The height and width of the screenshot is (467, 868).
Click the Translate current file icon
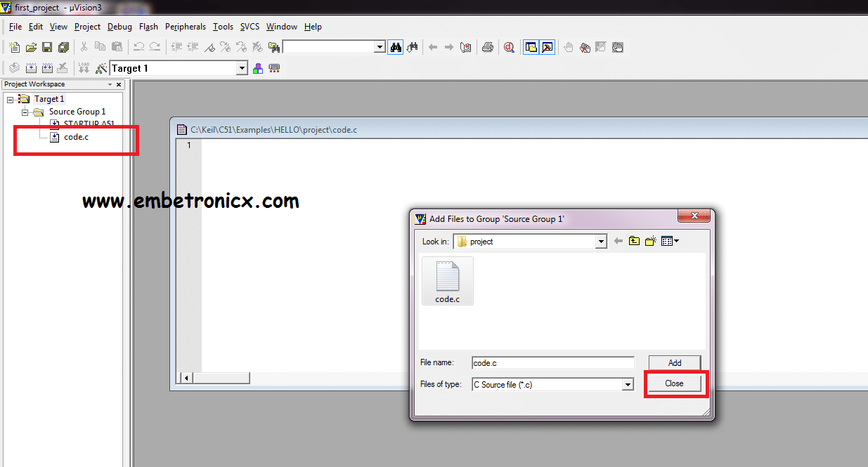[14, 68]
